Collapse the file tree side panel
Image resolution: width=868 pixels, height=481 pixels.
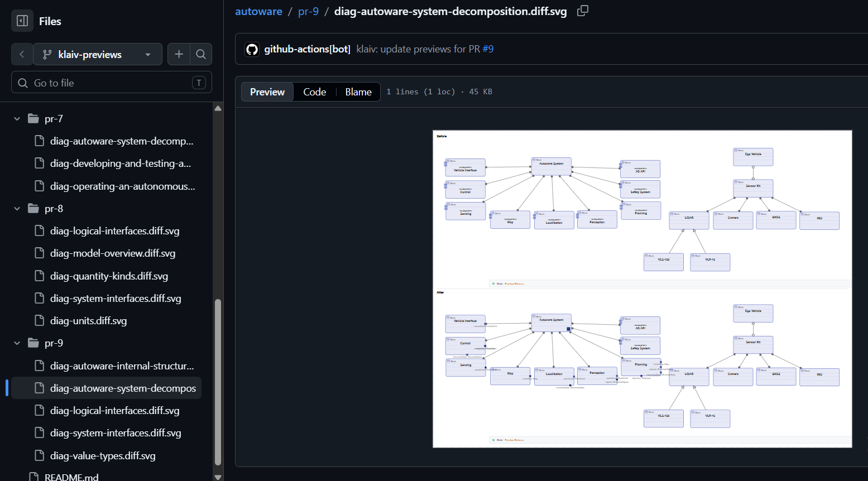(x=22, y=21)
